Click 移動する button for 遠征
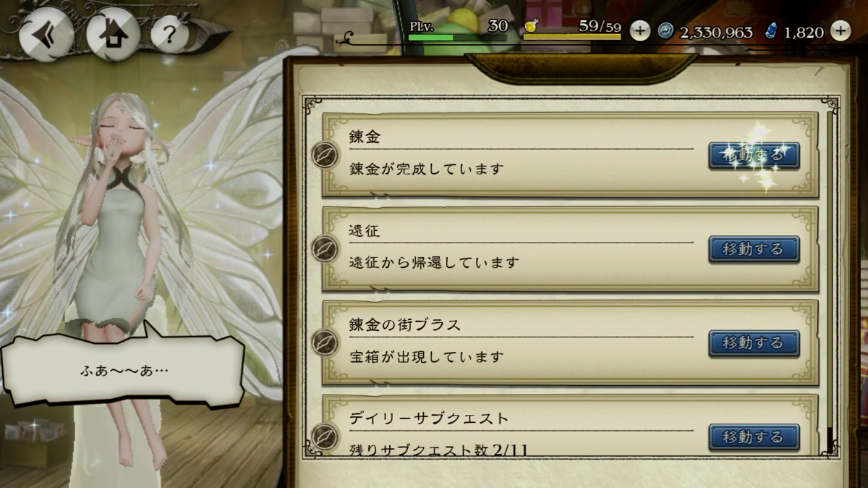 pyautogui.click(x=754, y=249)
